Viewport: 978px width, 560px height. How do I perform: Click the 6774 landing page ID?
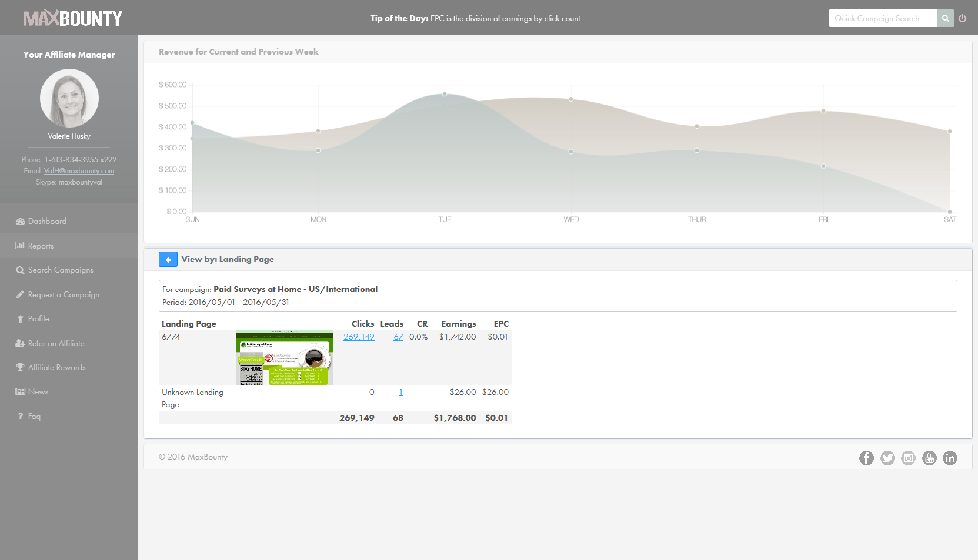pos(171,337)
